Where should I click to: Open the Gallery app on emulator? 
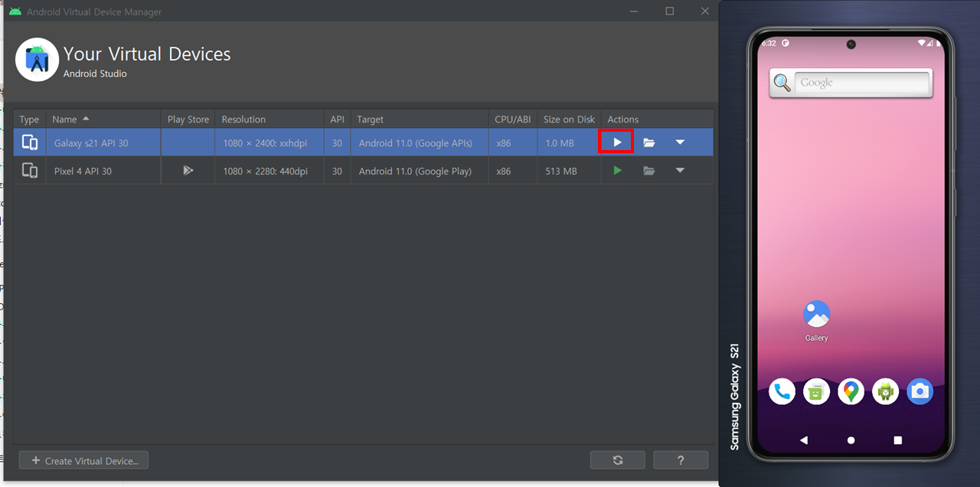coord(816,320)
